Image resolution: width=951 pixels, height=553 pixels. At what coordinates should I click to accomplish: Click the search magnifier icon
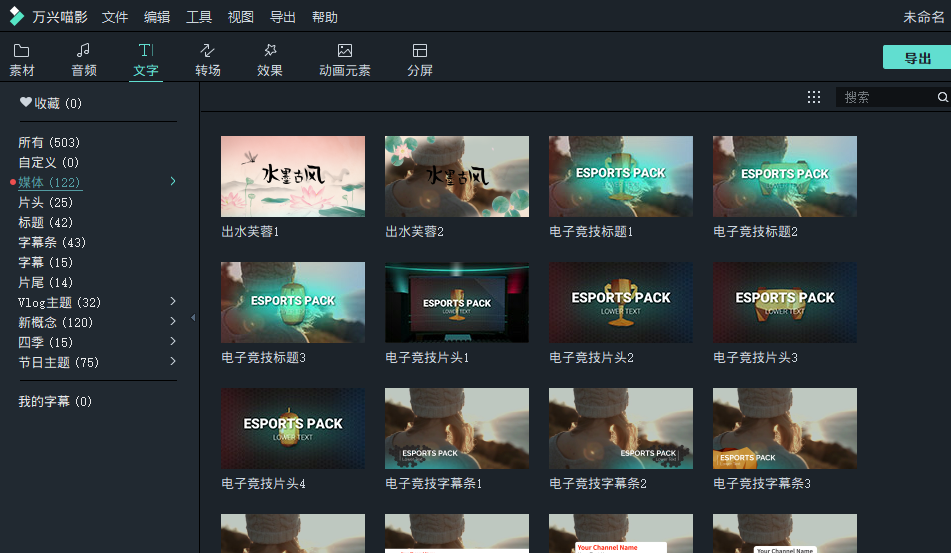(943, 97)
